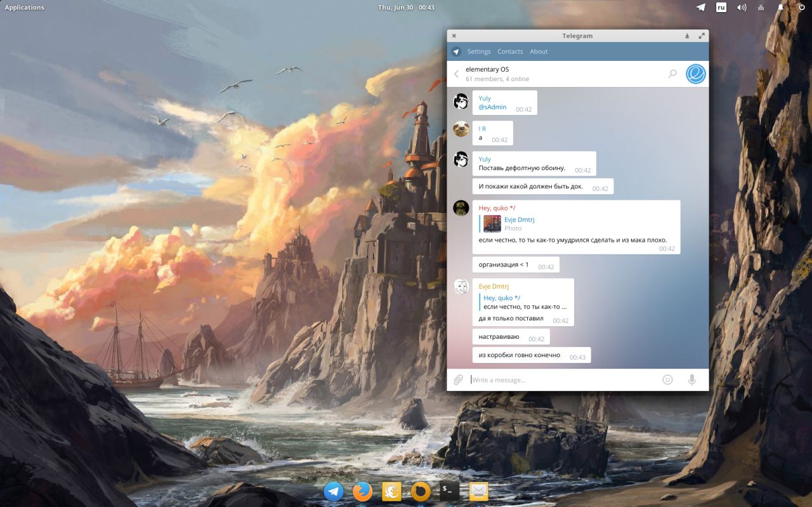Click the message 'да я только поставил'

[511, 319]
